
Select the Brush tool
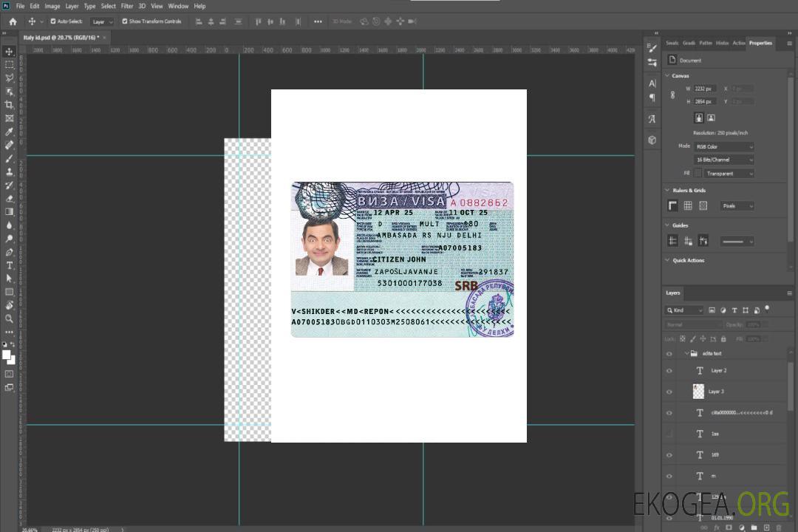point(9,158)
